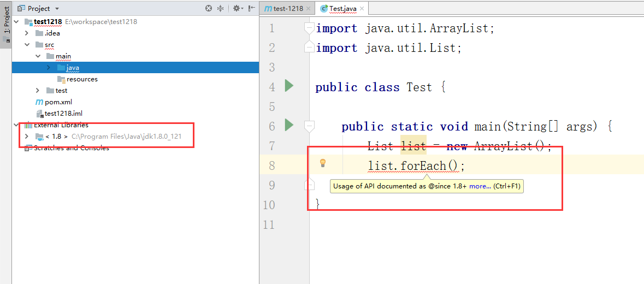644x284 pixels.
Task: Open the Project view dropdown
Action: click(x=57, y=9)
